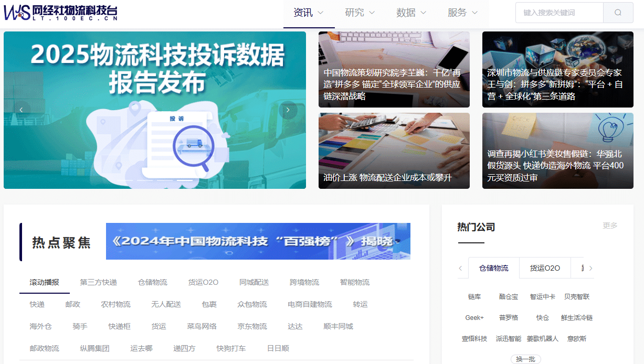The width and height of the screenshot is (644, 364).
Task: Switch to 智能物流 tab
Action: 355,282
